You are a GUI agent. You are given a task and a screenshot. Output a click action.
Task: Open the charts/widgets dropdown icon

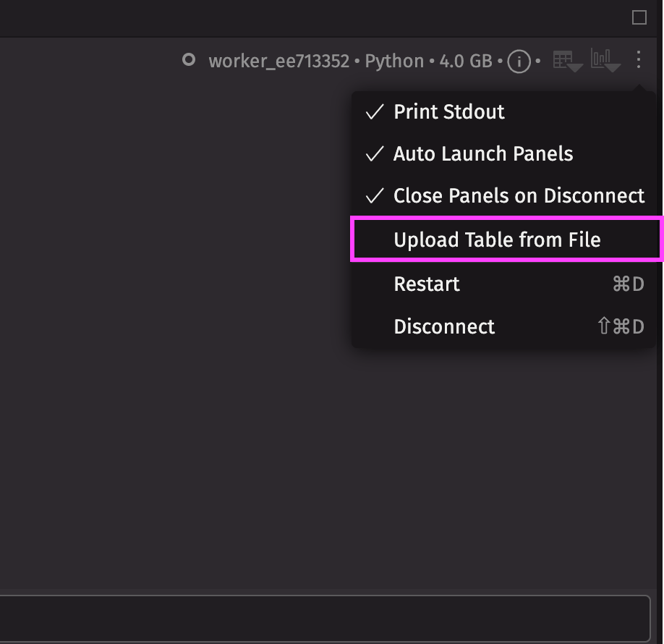[x=605, y=60]
